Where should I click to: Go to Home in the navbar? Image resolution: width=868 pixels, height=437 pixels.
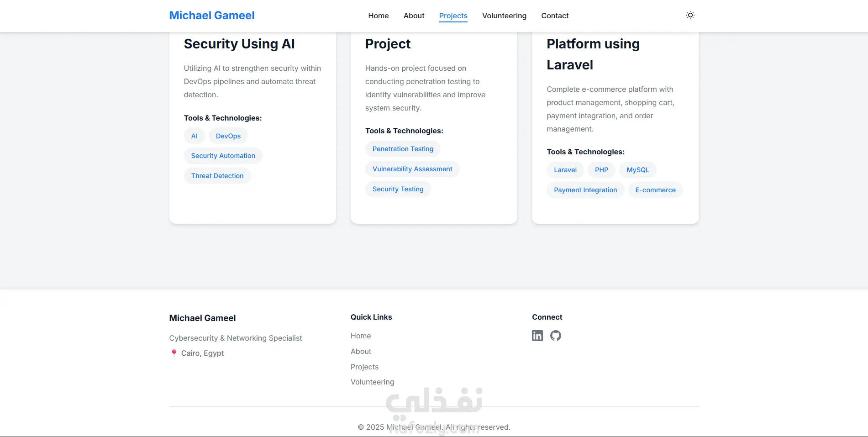[x=378, y=16]
